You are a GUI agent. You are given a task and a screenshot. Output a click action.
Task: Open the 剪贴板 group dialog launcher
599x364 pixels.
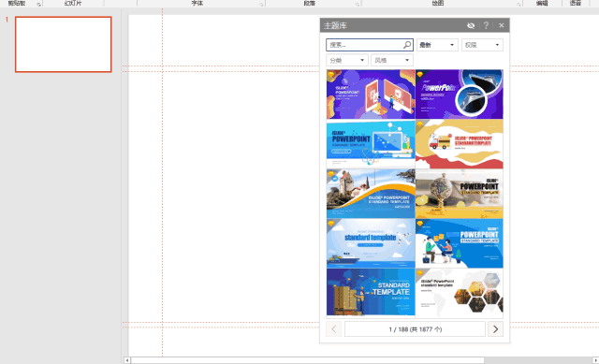click(x=38, y=5)
